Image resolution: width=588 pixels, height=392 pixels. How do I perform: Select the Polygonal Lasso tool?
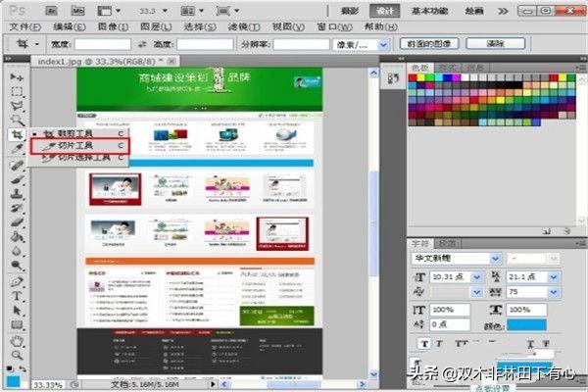[x=17, y=106]
